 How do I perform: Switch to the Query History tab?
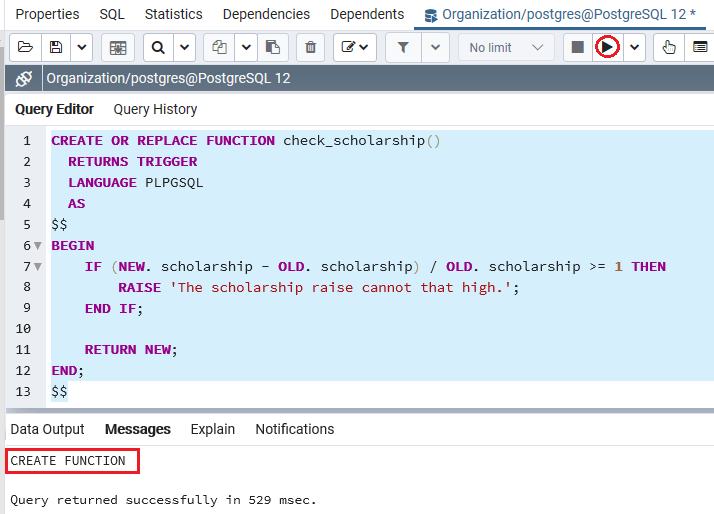click(x=155, y=109)
